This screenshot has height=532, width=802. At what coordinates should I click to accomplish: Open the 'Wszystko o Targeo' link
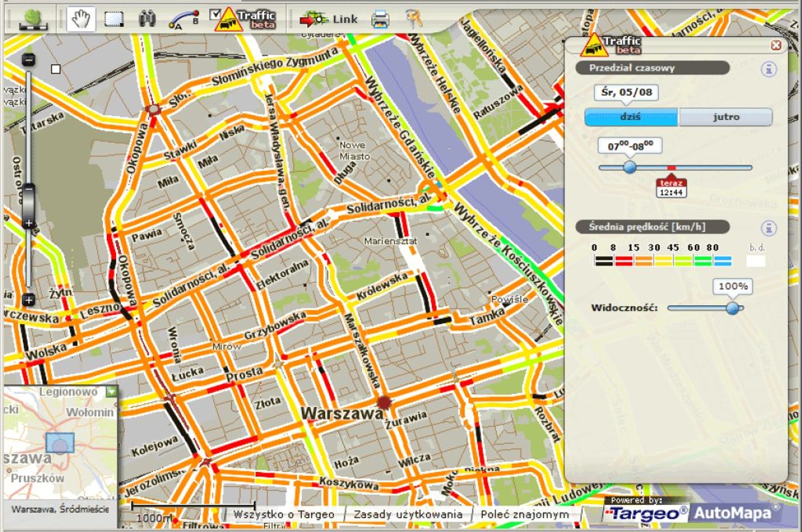pos(284,515)
